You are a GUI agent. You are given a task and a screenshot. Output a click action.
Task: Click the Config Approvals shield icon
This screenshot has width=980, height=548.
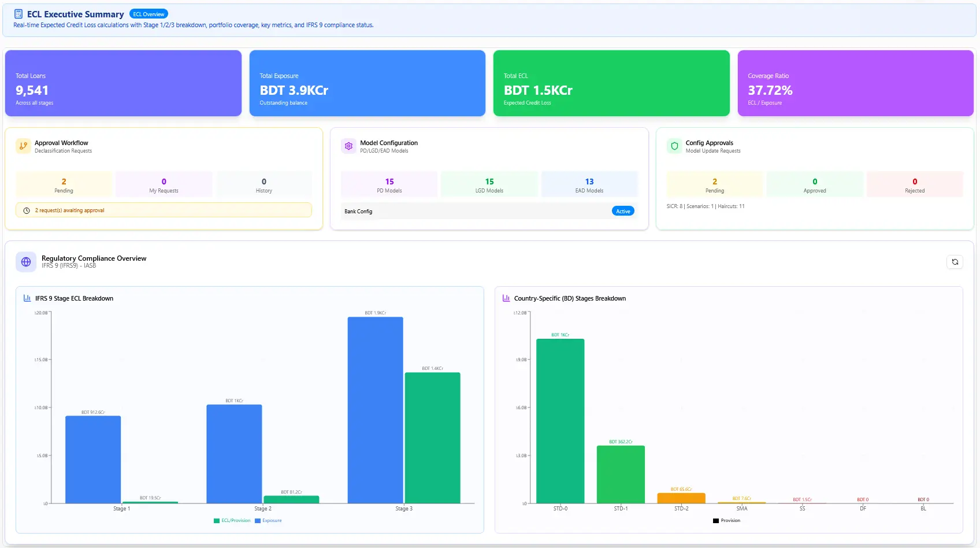point(674,146)
